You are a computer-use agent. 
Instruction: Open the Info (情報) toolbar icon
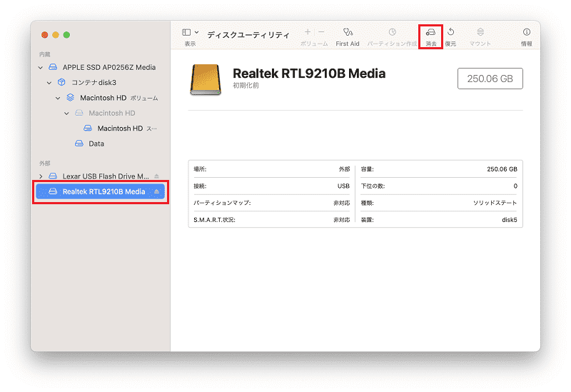(526, 32)
